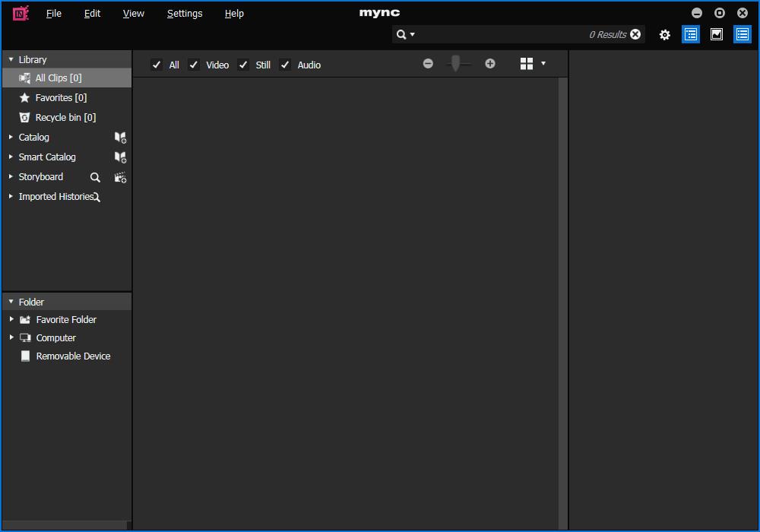Close the Mync window
This screenshot has width=760, height=532.
click(742, 13)
